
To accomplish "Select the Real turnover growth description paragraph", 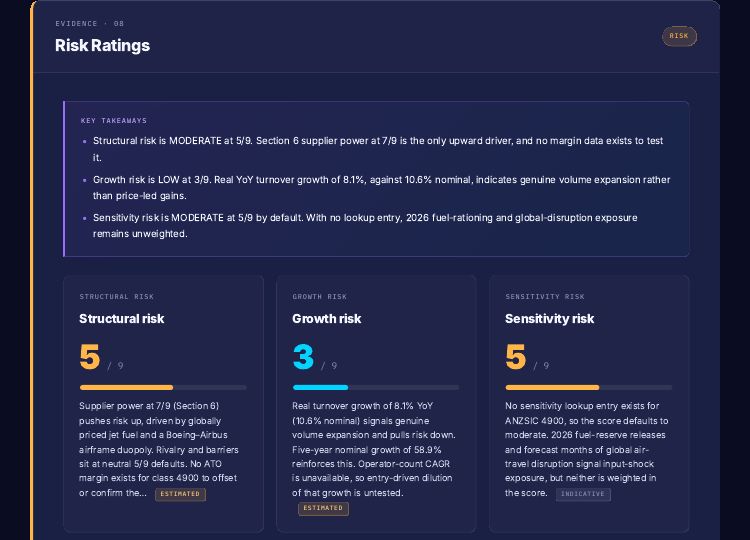I will (374, 450).
